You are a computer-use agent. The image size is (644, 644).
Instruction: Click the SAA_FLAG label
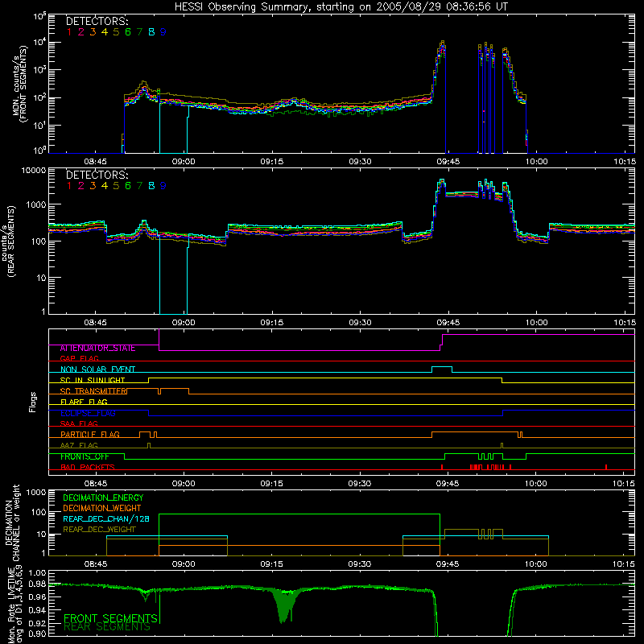(x=79, y=423)
